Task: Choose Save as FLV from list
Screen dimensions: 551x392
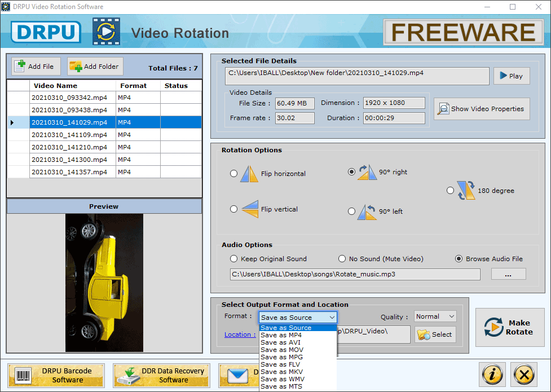Action: [298, 364]
